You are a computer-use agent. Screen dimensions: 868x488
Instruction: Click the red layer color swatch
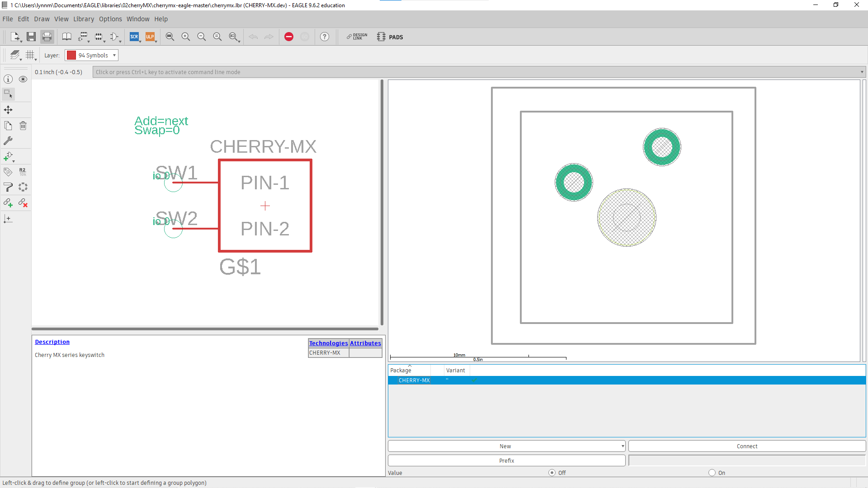point(71,55)
